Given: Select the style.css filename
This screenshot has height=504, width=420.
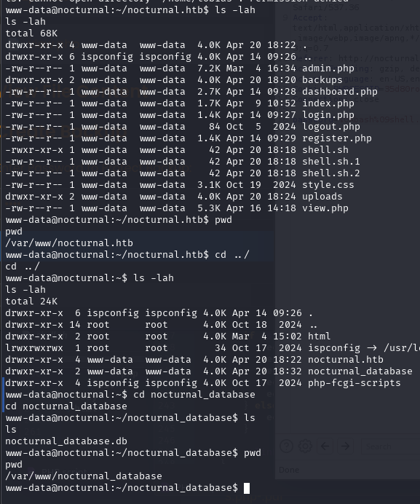Looking at the screenshot, I should pyautogui.click(x=328, y=185).
